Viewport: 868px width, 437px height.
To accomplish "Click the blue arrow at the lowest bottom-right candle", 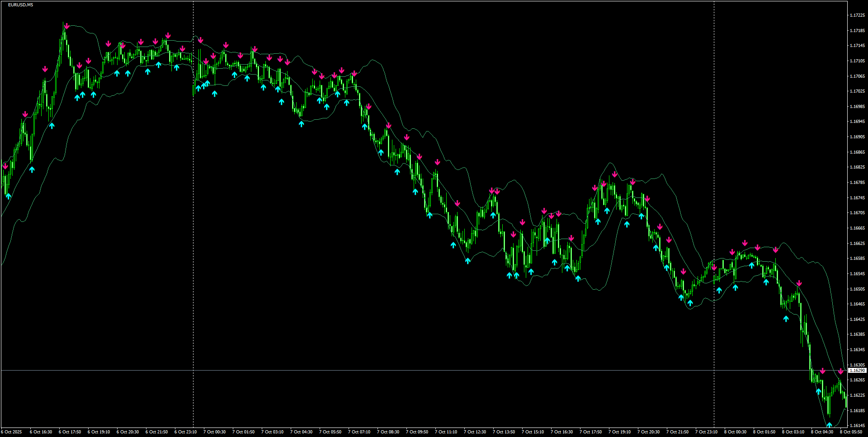I will [x=830, y=425].
